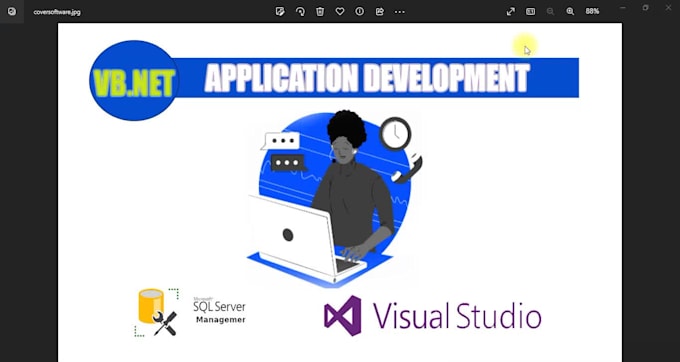The image size is (680, 362).
Task: Share the image using the share icon
Action: click(379, 12)
